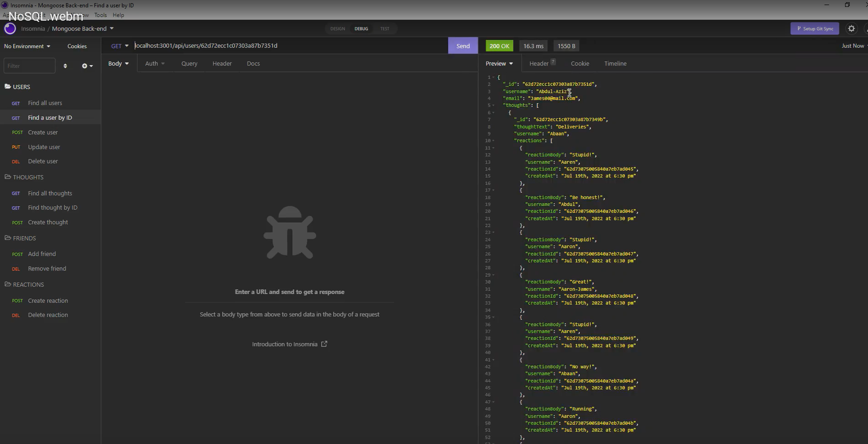Open Just Now response history dropdown
This screenshot has width=868, height=444.
click(x=854, y=46)
